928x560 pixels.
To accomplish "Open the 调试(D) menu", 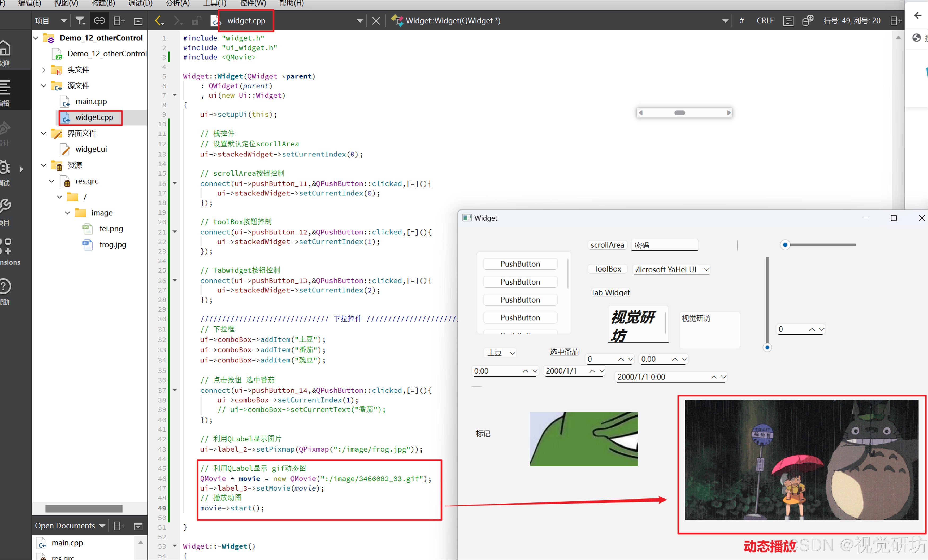I will click(x=140, y=3).
